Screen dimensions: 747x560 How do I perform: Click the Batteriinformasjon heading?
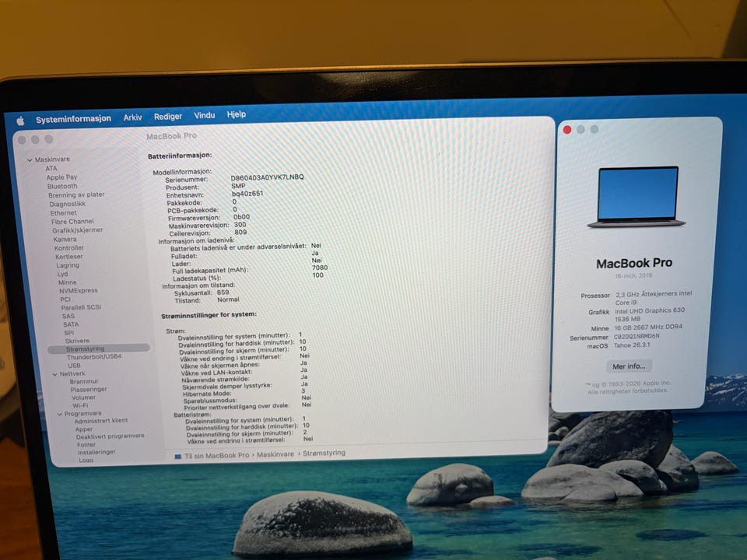pos(180,156)
